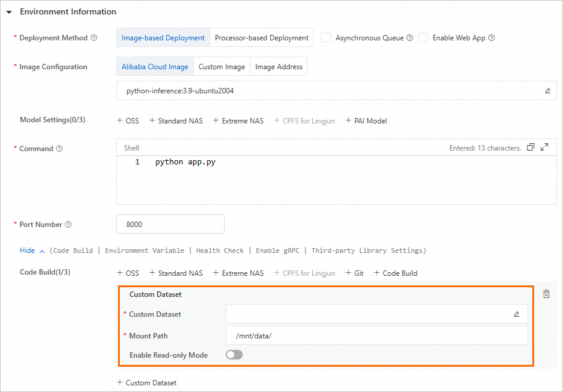Click help icon next to Enable Web App
The width and height of the screenshot is (563, 392).
tap(491, 38)
